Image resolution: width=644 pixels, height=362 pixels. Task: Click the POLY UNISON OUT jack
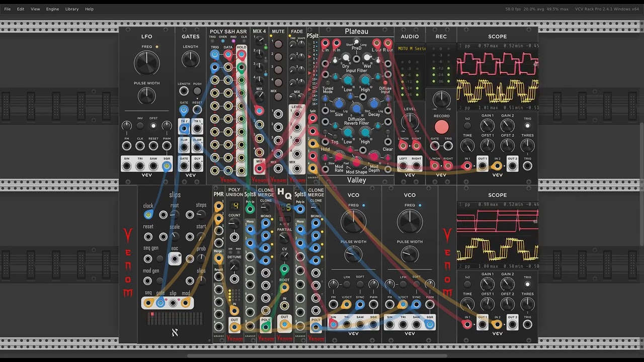pyautogui.click(x=234, y=327)
